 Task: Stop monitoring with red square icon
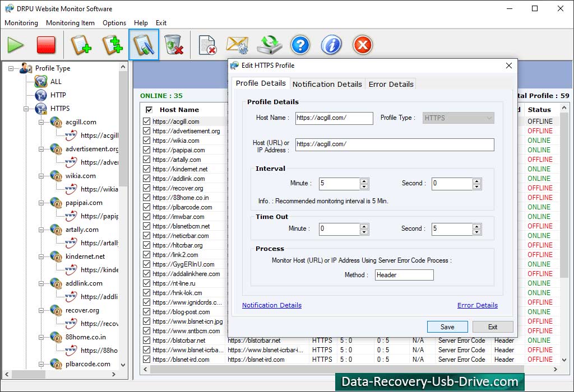(46, 45)
